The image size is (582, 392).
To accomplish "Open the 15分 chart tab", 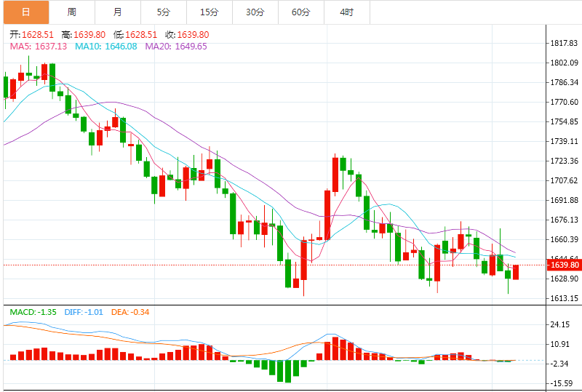I will click(210, 12).
